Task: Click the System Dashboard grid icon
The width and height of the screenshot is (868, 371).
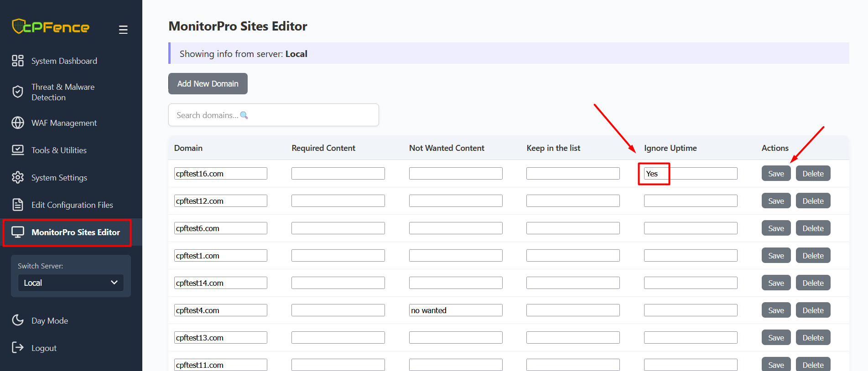Action: (18, 61)
